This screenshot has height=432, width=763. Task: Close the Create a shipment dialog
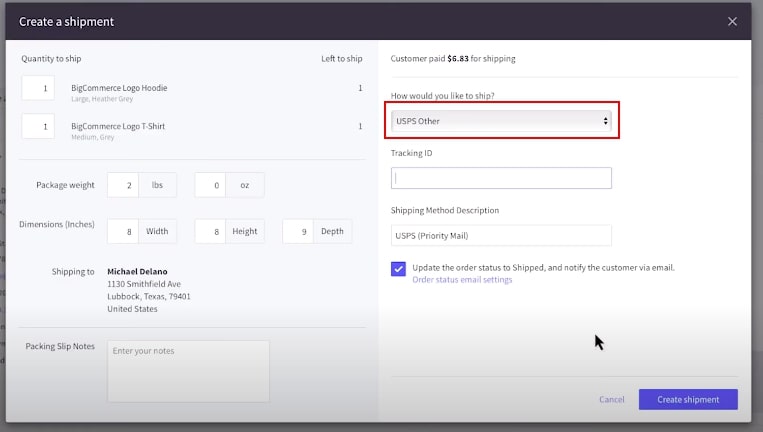[x=732, y=21]
